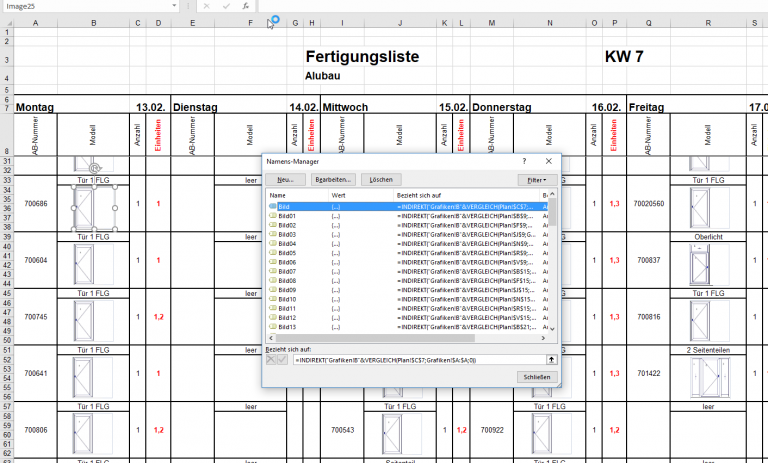The width and height of the screenshot is (768, 463).
Task: Click the Freitag day header cell
Action: pyautogui.click(x=647, y=107)
